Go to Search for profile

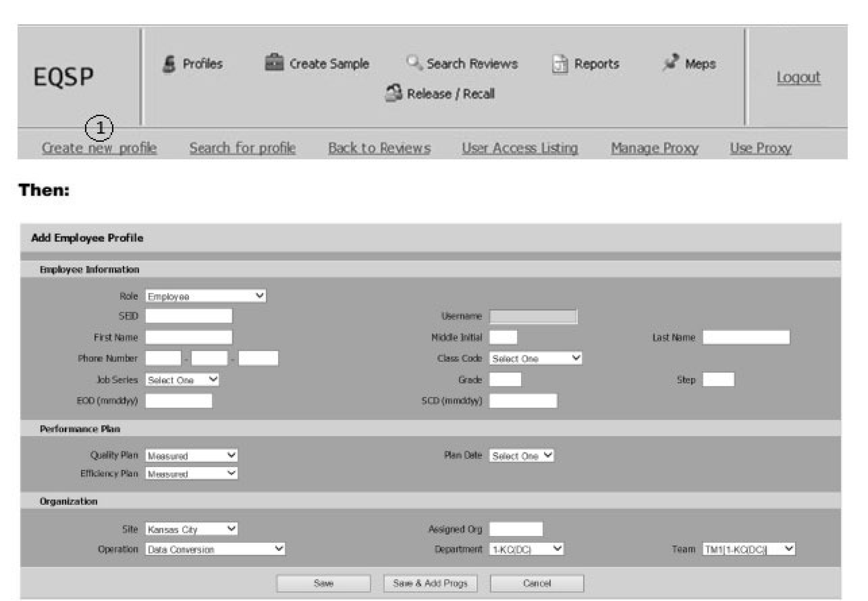(242, 148)
